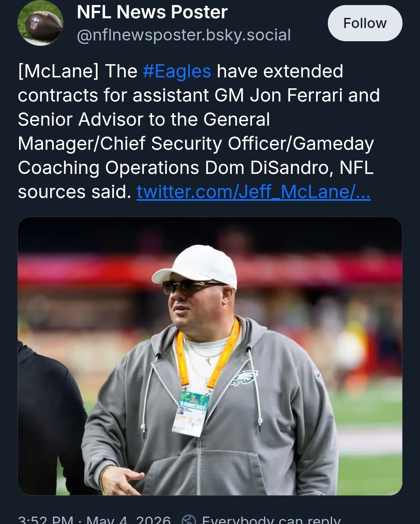The height and width of the screenshot is (524, 420).
Task: Open the Everybody can reply setting
Action: [271, 520]
